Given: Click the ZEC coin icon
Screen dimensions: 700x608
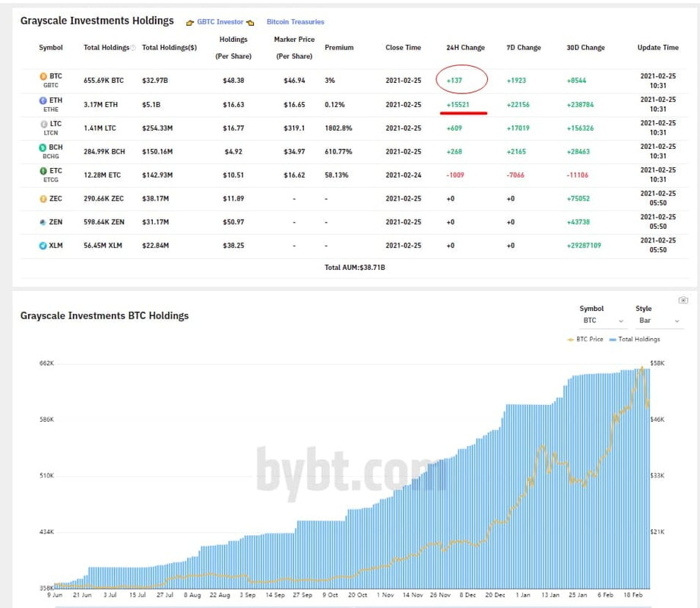Looking at the screenshot, I should coord(43,198).
